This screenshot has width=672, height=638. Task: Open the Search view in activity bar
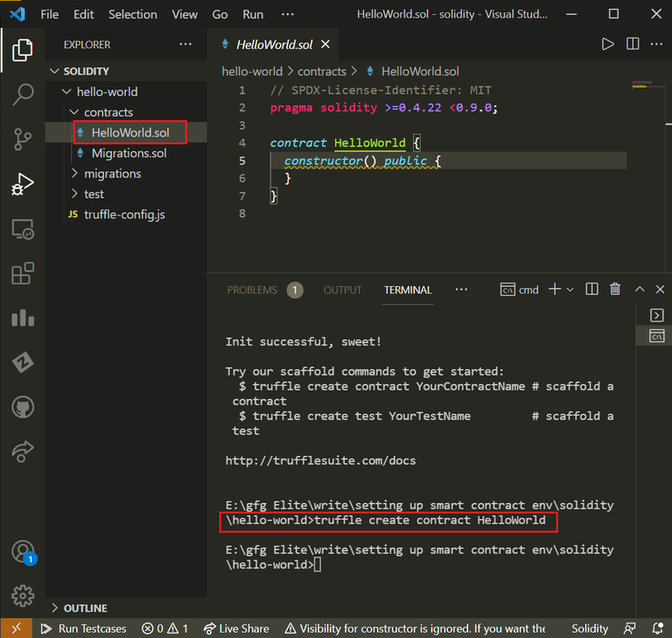(23, 95)
